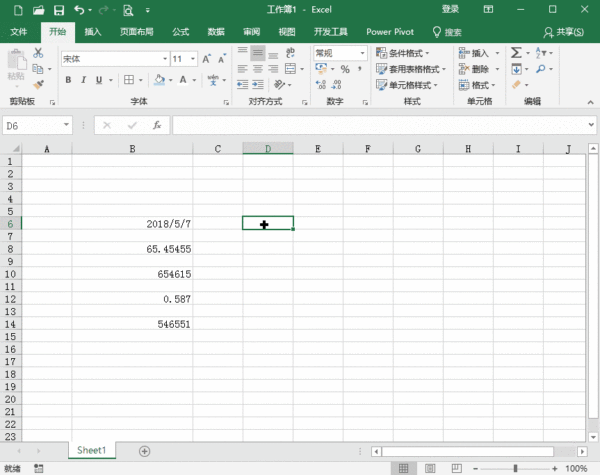600x475 pixels.
Task: Switch to the 页面布局 tab
Action: click(x=137, y=32)
